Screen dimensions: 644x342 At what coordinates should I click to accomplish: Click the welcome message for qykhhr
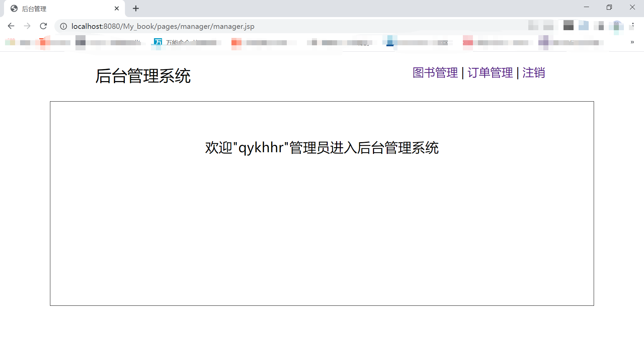(322, 148)
